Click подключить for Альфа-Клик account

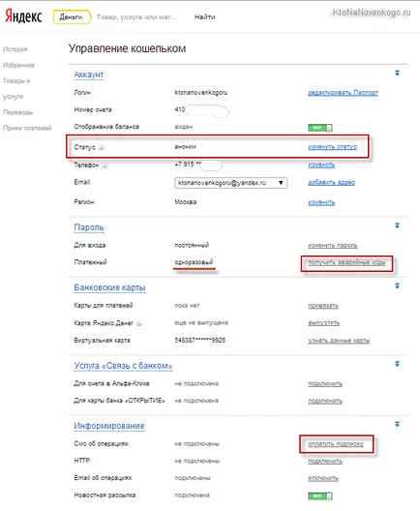pyautogui.click(x=325, y=384)
